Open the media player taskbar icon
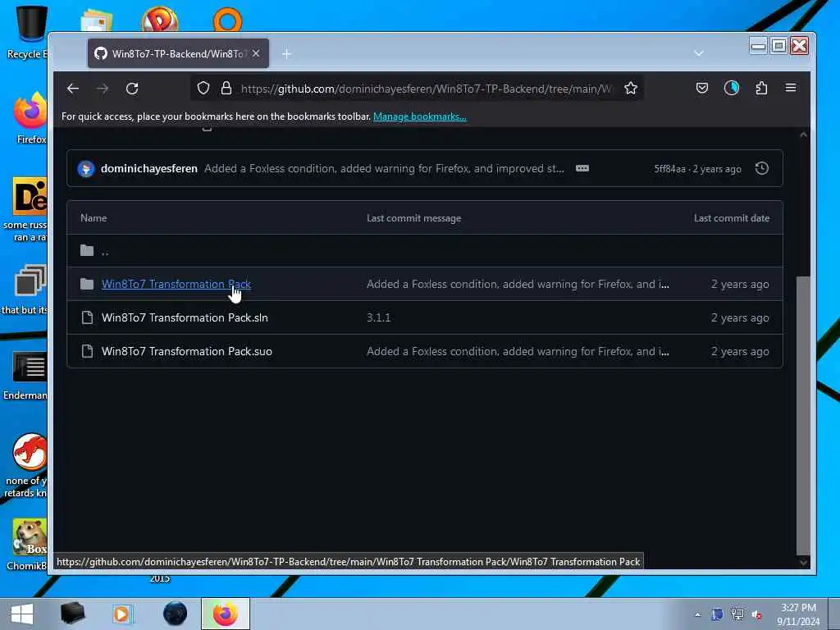The height and width of the screenshot is (630, 840). point(122,614)
